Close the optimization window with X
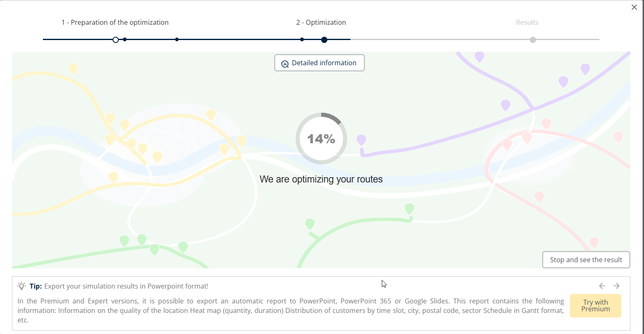 click(x=634, y=7)
